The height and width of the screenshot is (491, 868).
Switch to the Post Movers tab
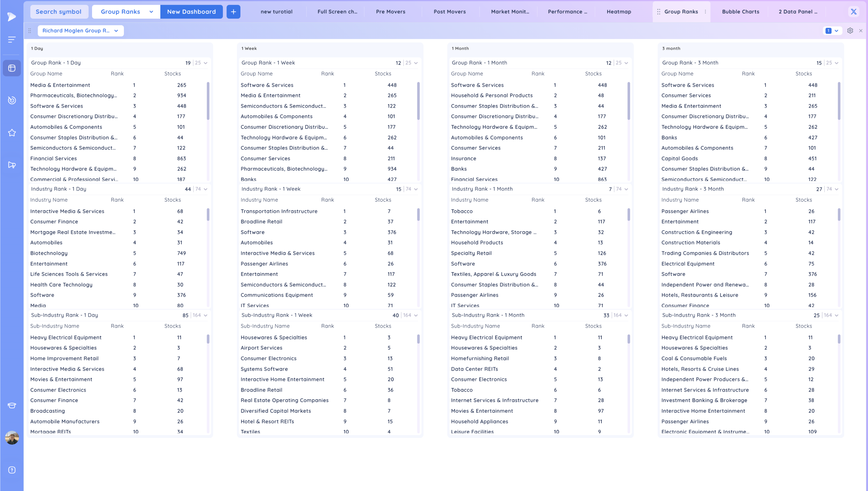(x=450, y=12)
